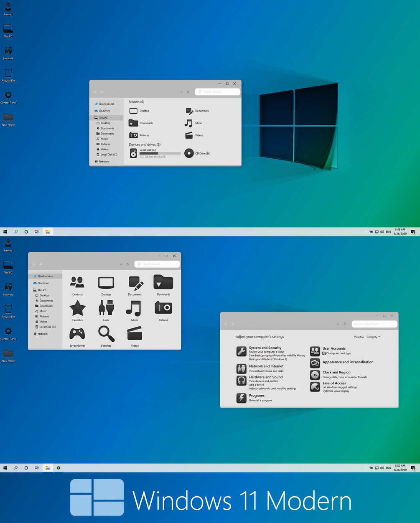The width and height of the screenshot is (420, 523).
Task: Click the Clock and Region icon
Action: (315, 375)
